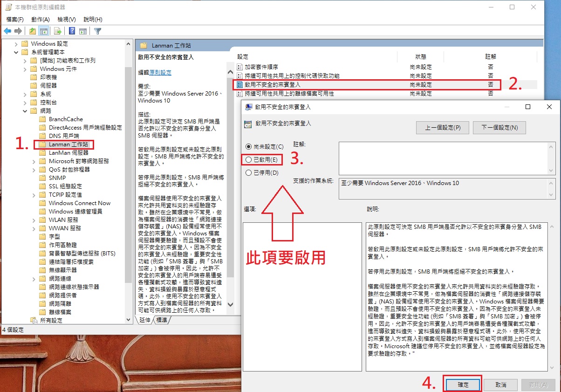Click the folder icon of 離線檔案
Viewport: 561px width, 392px height.
(43, 312)
